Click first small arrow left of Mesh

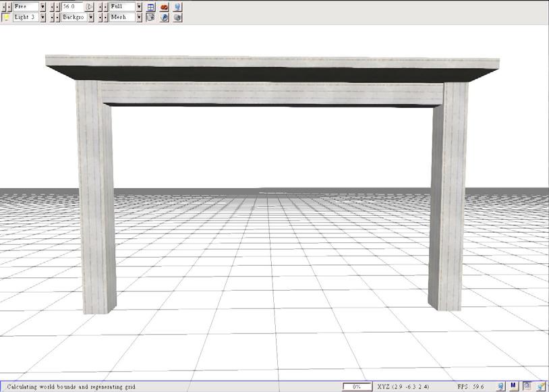[x=100, y=17]
